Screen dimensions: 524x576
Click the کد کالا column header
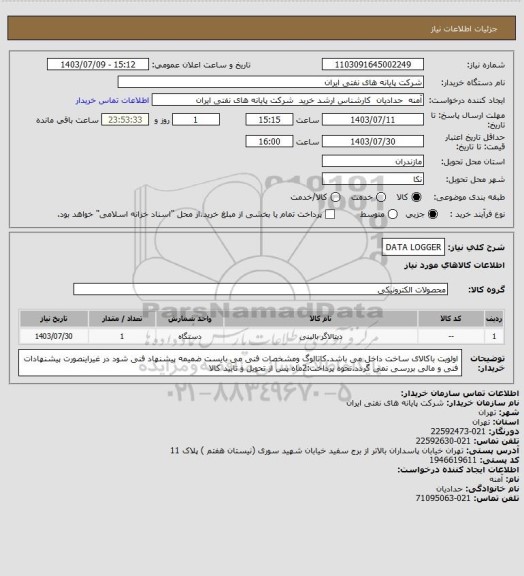tap(451, 318)
